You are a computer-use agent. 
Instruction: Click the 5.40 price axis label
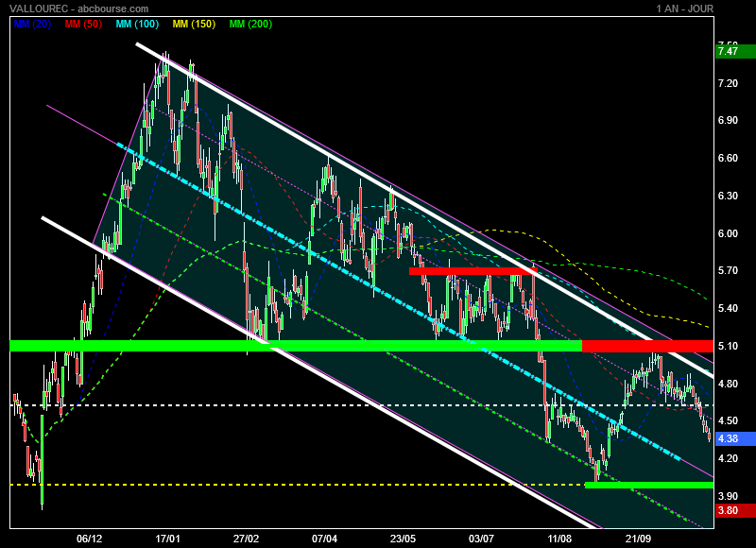pyautogui.click(x=728, y=308)
